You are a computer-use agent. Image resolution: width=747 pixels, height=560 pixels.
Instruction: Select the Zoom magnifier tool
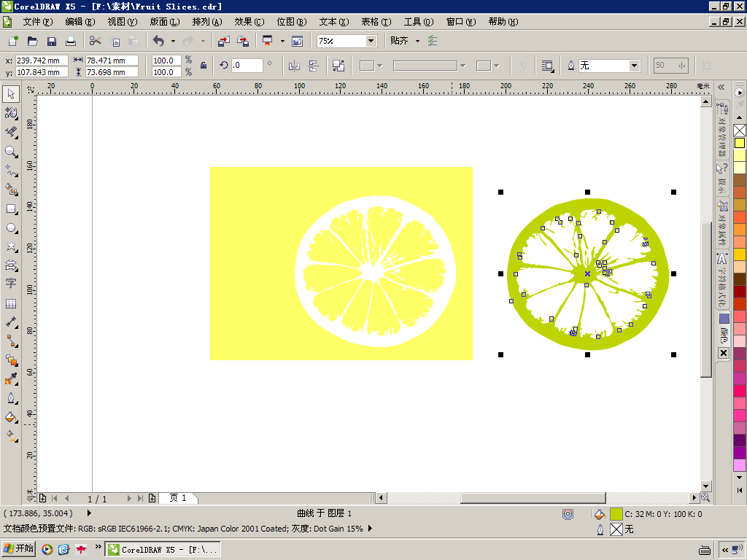click(10, 152)
